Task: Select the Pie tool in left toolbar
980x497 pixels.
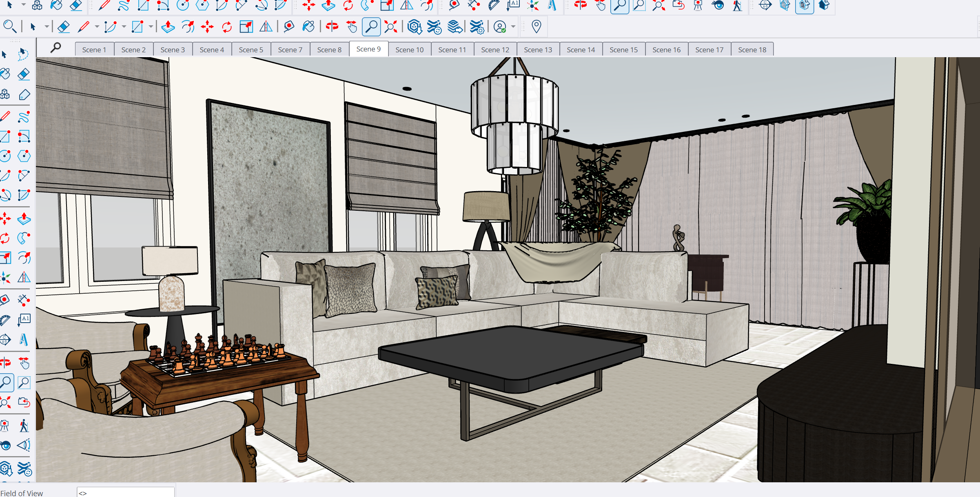Action: click(x=24, y=195)
